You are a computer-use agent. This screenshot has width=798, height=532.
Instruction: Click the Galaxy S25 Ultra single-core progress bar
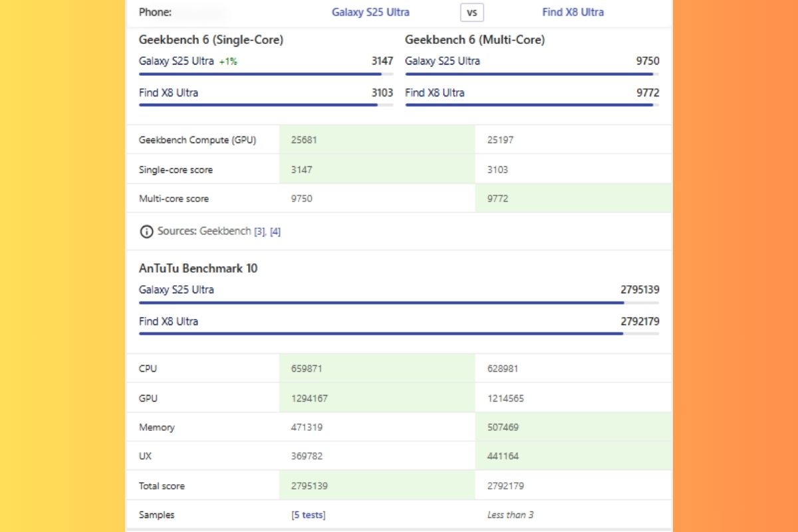click(266, 74)
